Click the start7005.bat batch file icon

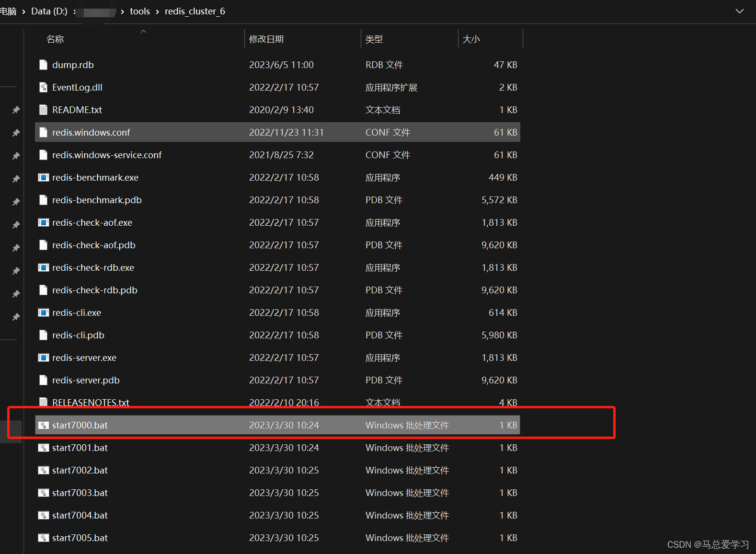click(43, 538)
